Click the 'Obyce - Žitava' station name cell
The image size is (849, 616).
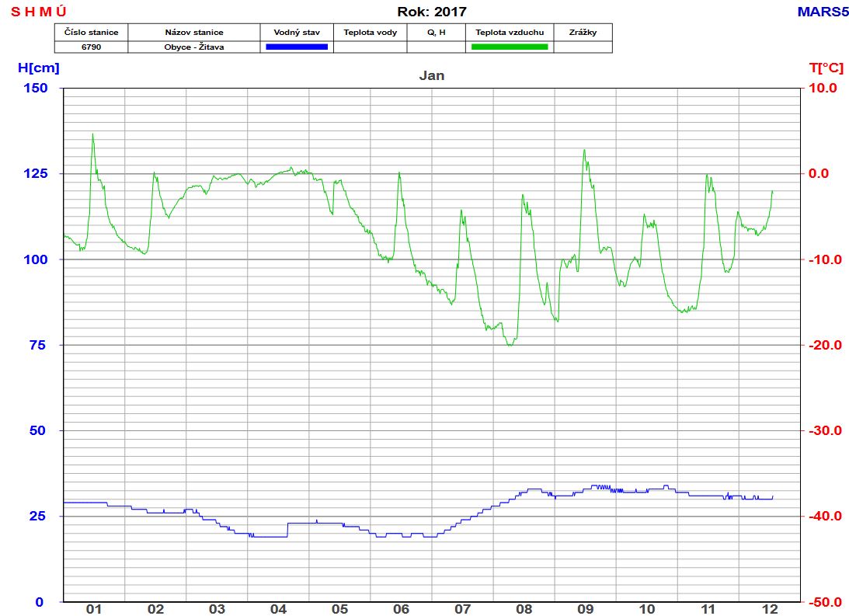[194, 47]
